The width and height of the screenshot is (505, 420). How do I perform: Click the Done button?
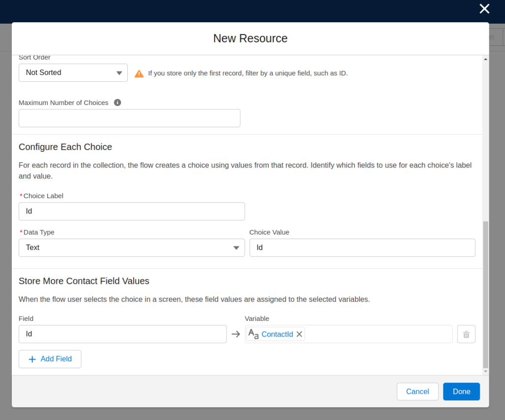461,391
